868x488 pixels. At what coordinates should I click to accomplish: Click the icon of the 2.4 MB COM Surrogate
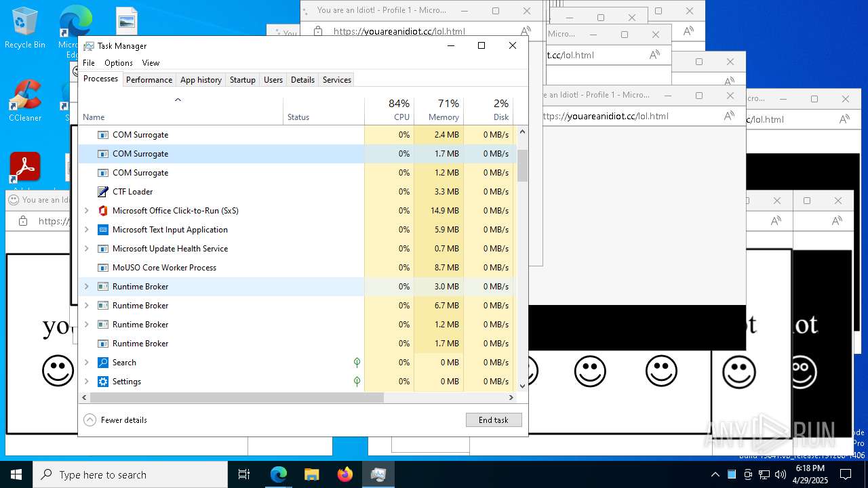pyautogui.click(x=103, y=135)
